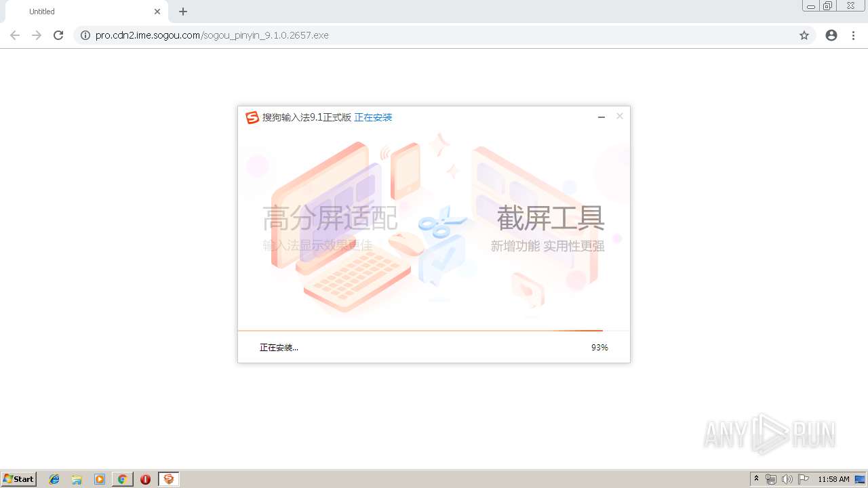Click the Show desktop tray button
Screen dimensions: 868x488
(x=861, y=479)
